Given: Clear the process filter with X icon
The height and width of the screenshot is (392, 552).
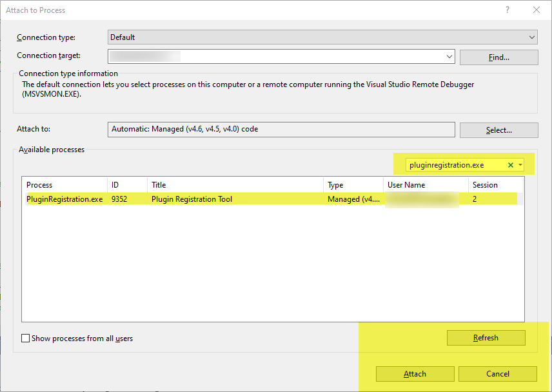Looking at the screenshot, I should (511, 165).
